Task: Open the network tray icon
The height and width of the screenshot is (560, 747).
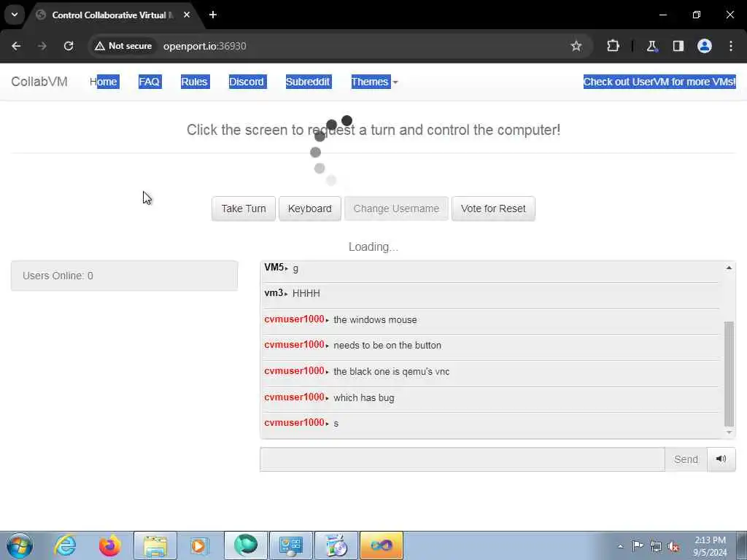Action: pyautogui.click(x=656, y=546)
